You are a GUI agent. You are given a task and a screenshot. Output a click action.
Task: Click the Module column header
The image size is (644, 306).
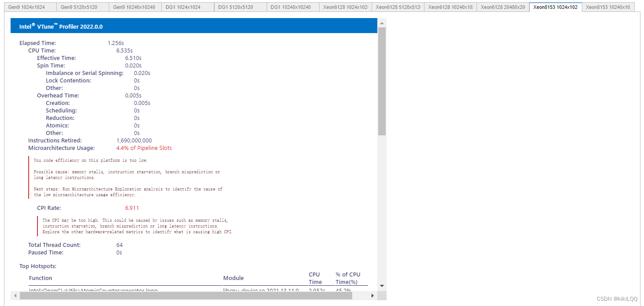click(234, 278)
